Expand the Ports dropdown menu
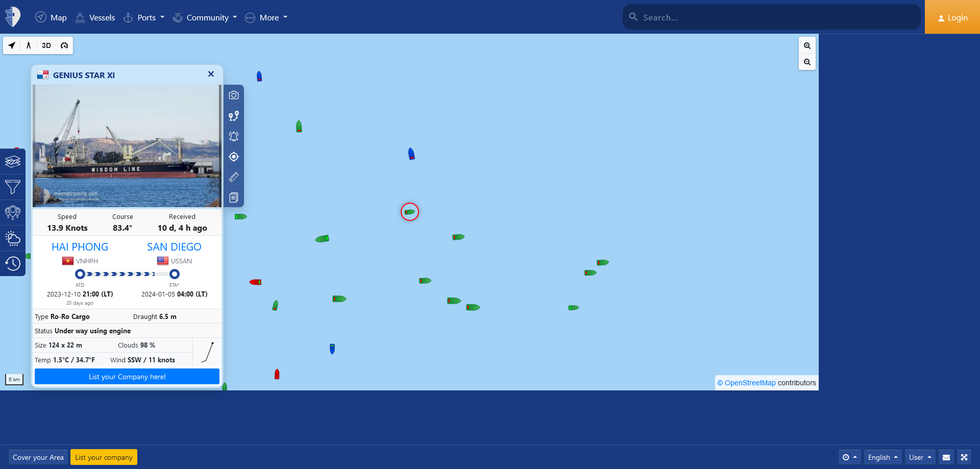This screenshot has width=980, height=469. click(143, 17)
